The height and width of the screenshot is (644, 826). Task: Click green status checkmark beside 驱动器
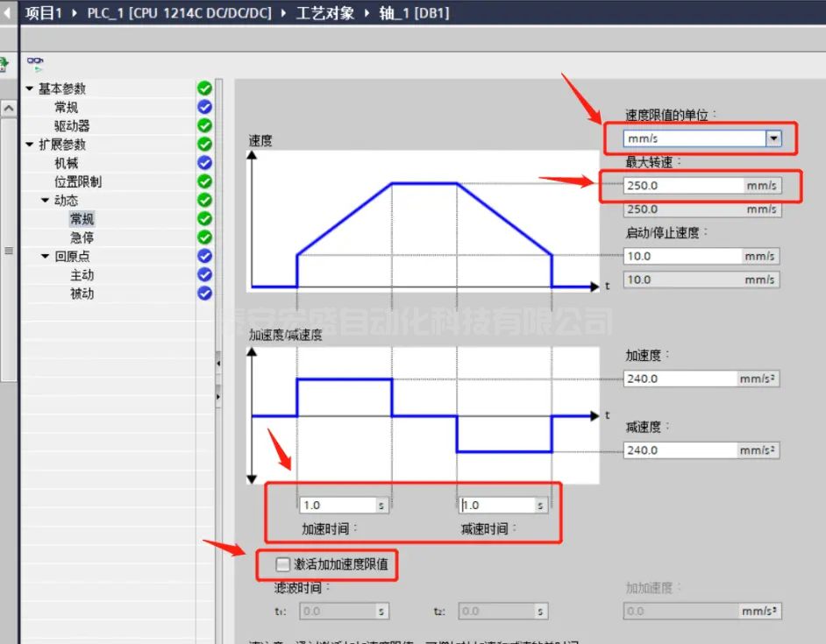tap(204, 125)
